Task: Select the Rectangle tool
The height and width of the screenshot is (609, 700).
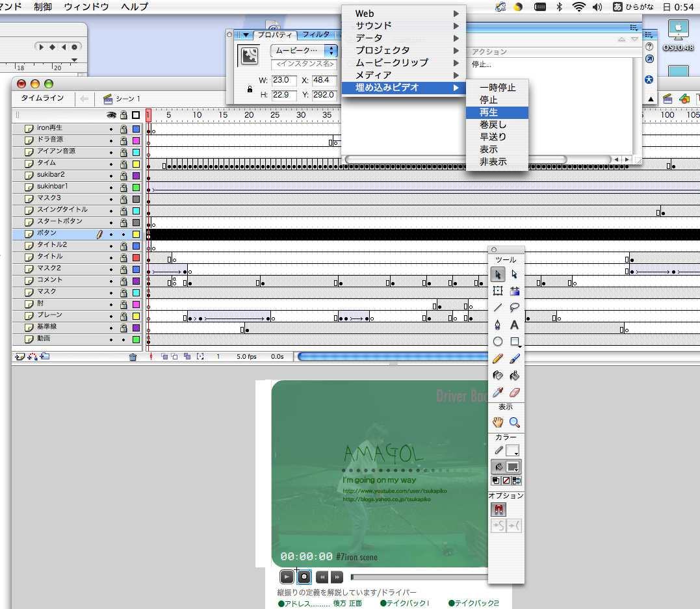Action: click(x=514, y=342)
